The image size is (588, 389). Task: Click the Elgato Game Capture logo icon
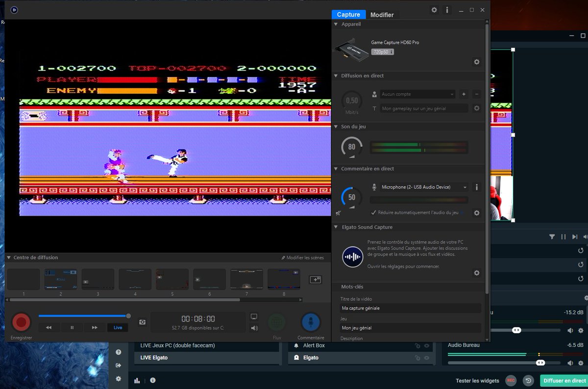coord(14,9)
